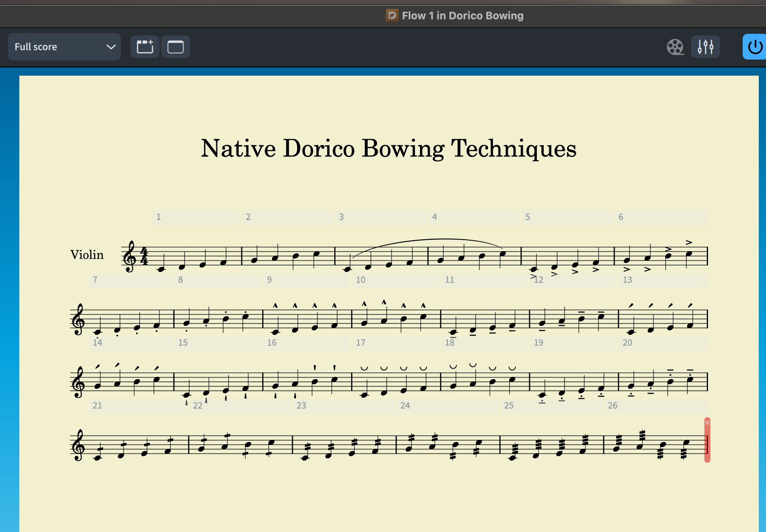Select bar number 15
The height and width of the screenshot is (532, 766).
[x=183, y=342]
